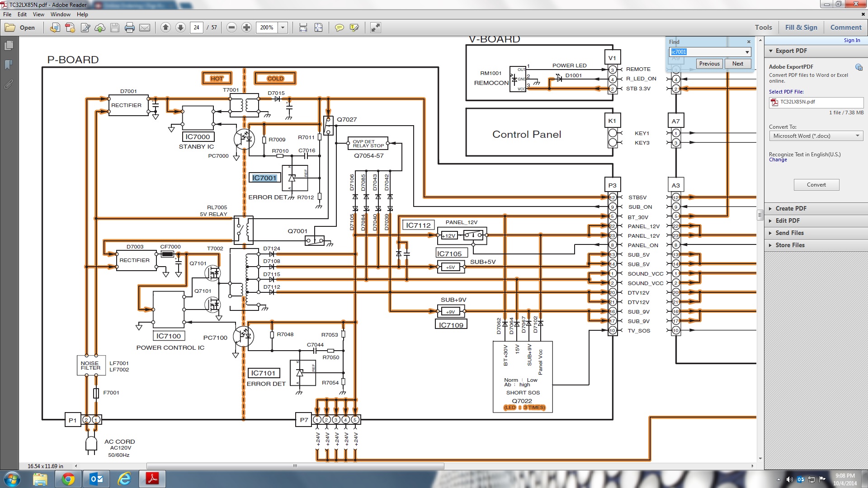The height and width of the screenshot is (488, 868).
Task: Open the View menu
Action: [x=38, y=14]
